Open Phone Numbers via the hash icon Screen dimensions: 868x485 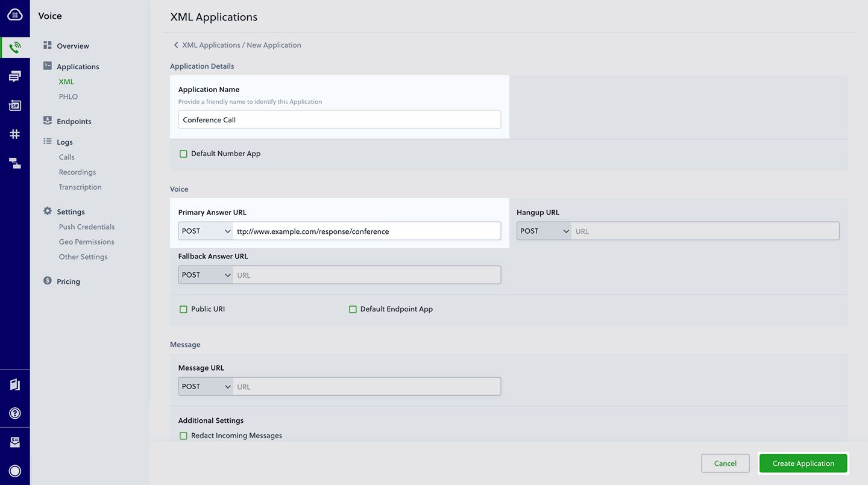15,134
